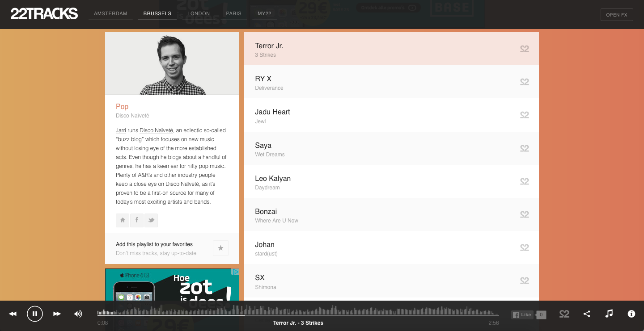Add Jadu Heart to MY22 icon

click(525, 115)
